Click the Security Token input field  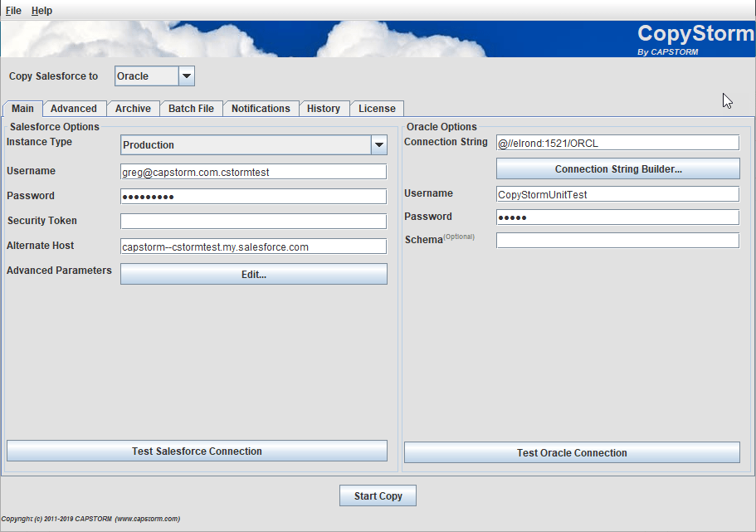tap(253, 221)
